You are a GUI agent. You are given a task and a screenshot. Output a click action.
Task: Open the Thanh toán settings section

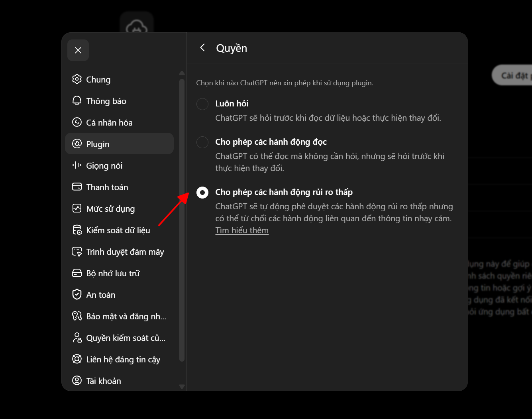click(x=119, y=187)
